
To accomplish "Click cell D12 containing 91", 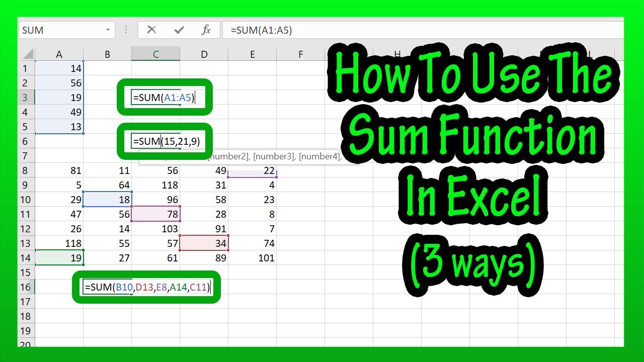I will pyautogui.click(x=204, y=229).
